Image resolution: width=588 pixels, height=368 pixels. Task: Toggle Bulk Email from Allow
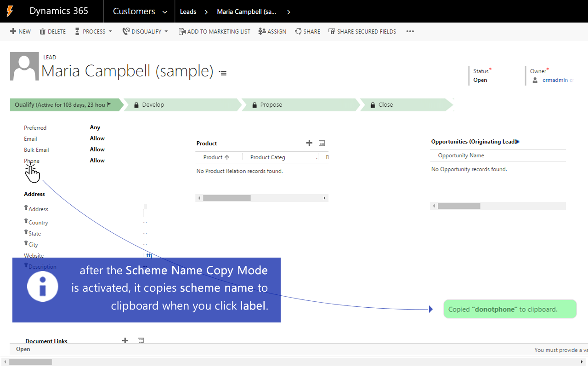[x=97, y=149]
